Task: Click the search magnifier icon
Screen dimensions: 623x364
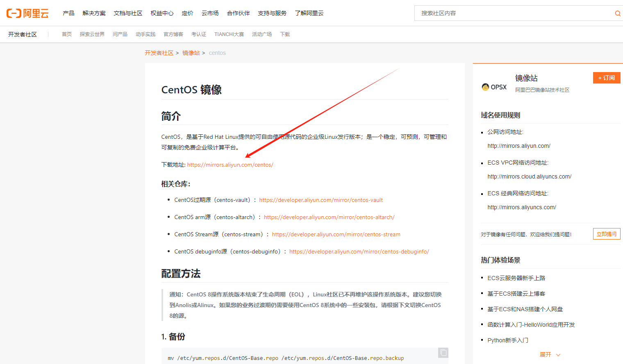Action: (x=617, y=14)
